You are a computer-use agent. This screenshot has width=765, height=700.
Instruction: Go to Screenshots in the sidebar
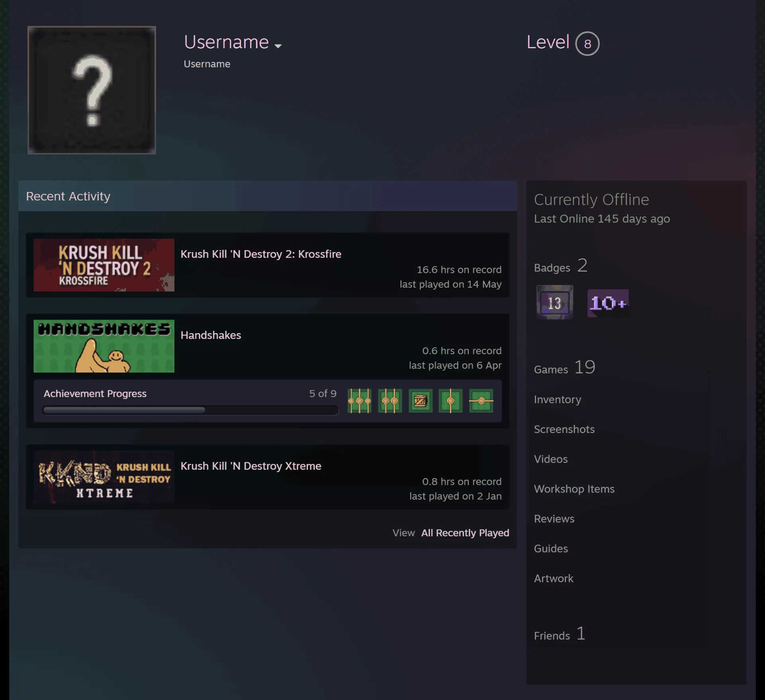pyautogui.click(x=564, y=429)
